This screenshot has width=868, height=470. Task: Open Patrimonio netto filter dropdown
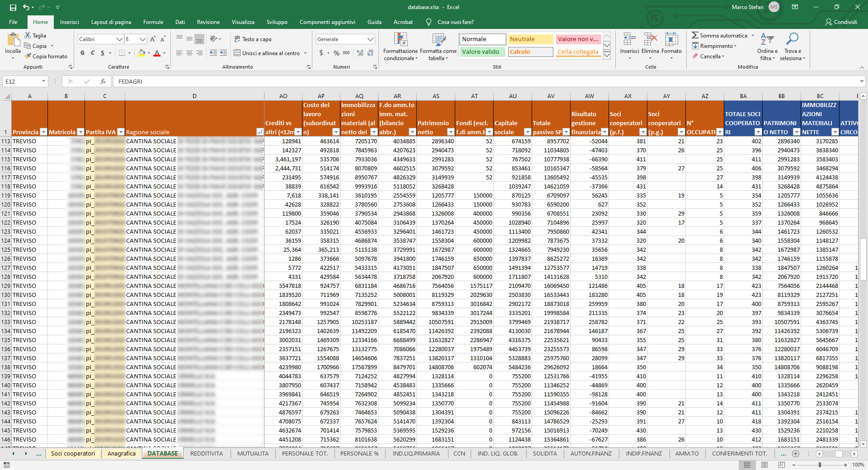point(451,132)
